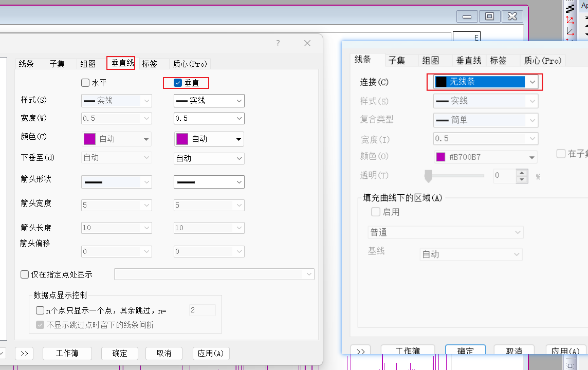Click the anti-alias staircase toolbar icon

point(570,8)
